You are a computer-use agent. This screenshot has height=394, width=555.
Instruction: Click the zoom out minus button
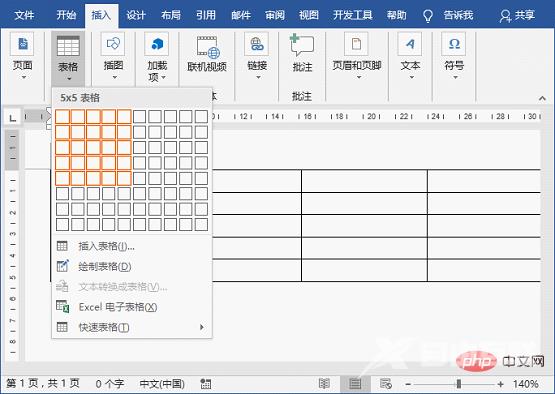[x=408, y=384]
